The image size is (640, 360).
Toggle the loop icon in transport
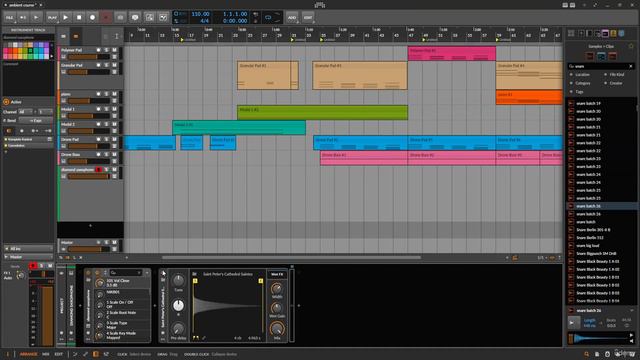tap(268, 18)
